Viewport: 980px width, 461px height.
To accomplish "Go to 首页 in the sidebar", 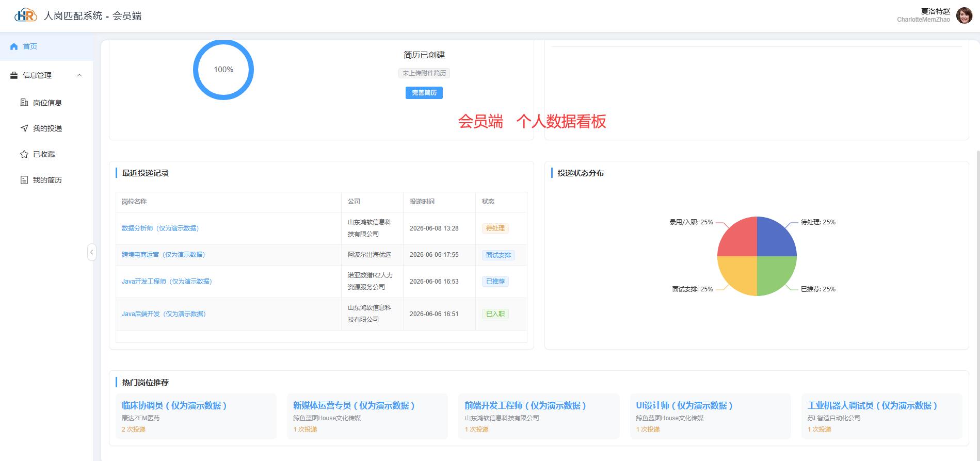I will click(x=46, y=46).
